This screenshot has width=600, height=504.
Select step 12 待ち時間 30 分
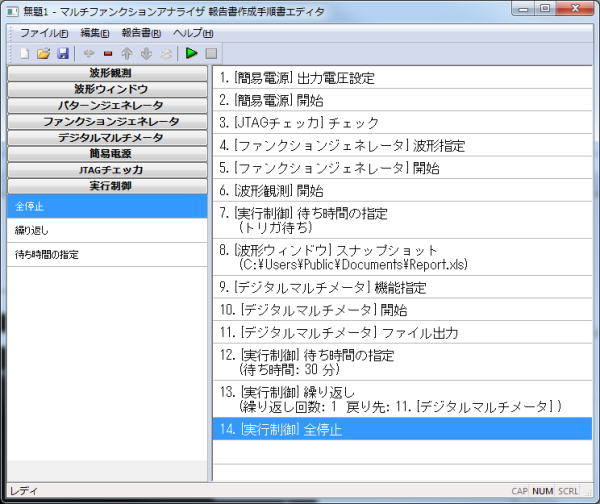[x=402, y=362]
